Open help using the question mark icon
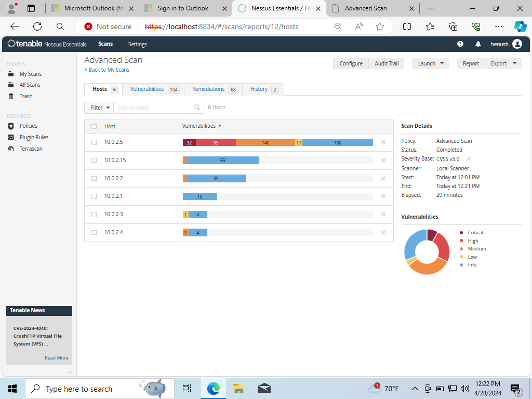The image size is (532, 399). point(460,44)
